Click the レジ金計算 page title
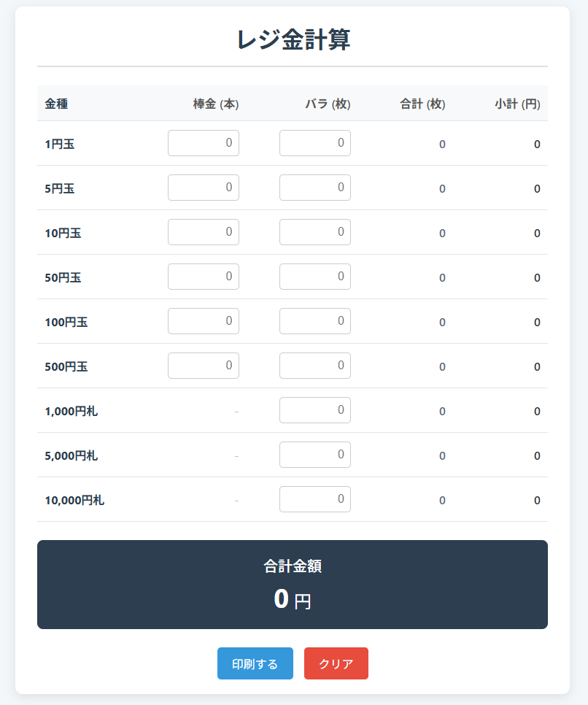 (x=293, y=39)
